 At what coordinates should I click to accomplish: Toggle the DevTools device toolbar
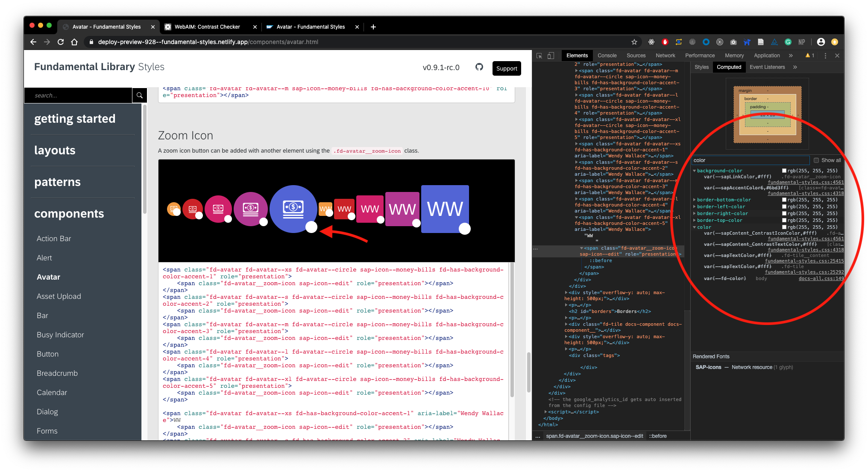(551, 56)
